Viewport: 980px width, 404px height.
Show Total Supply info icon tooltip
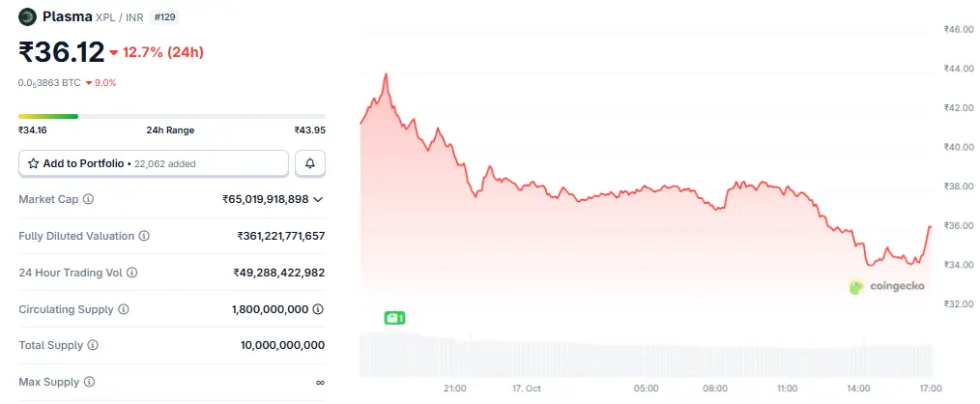(x=93, y=345)
